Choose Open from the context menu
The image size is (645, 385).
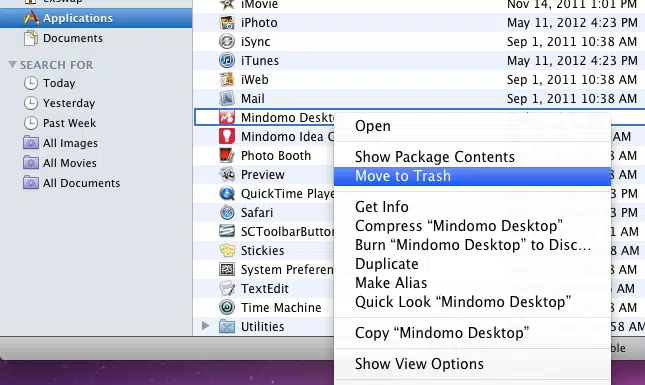[472, 126]
